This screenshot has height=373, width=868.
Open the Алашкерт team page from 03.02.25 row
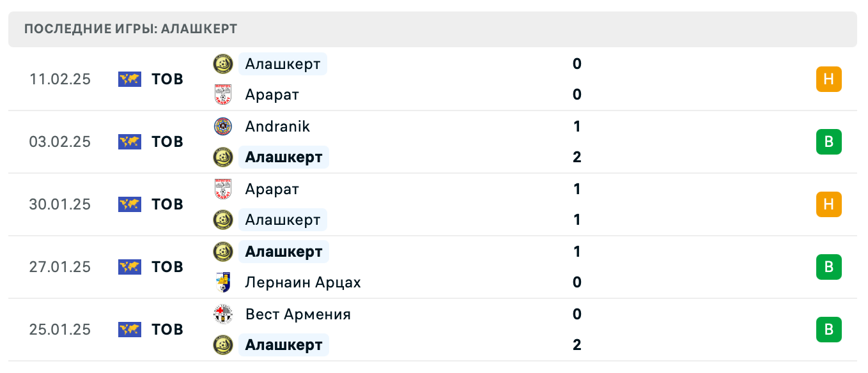[x=284, y=157]
